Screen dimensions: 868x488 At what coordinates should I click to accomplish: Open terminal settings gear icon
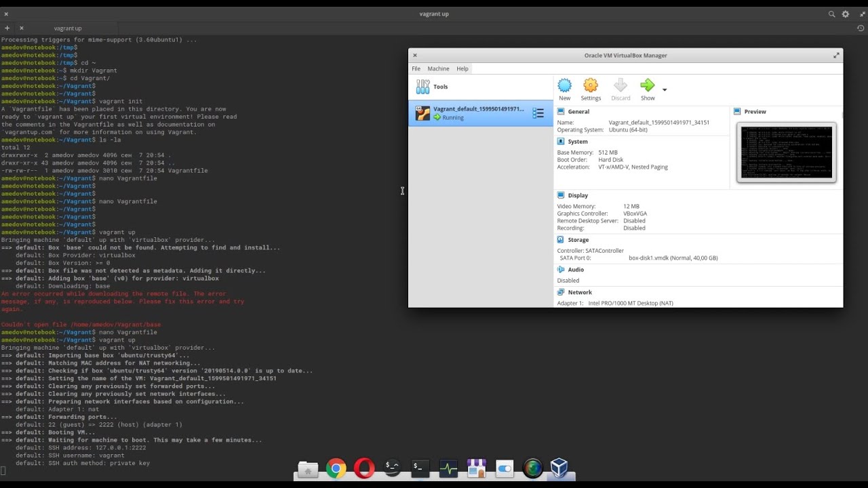pos(846,14)
